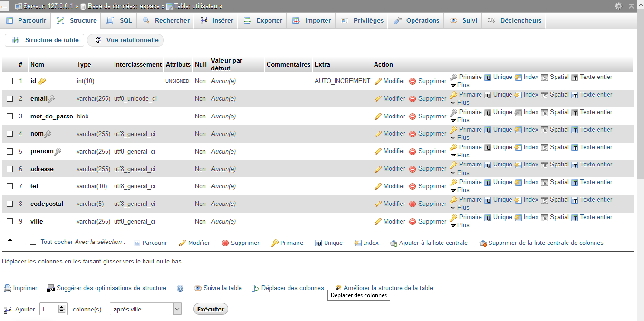Click the Unique icon in nom row
644x321 pixels.
click(x=488, y=130)
